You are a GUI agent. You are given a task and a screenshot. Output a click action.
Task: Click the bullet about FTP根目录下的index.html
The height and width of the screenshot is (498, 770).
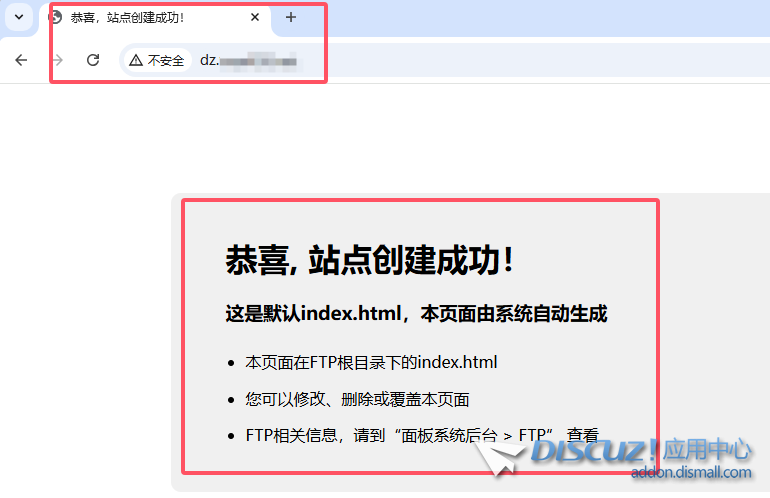pos(371,362)
